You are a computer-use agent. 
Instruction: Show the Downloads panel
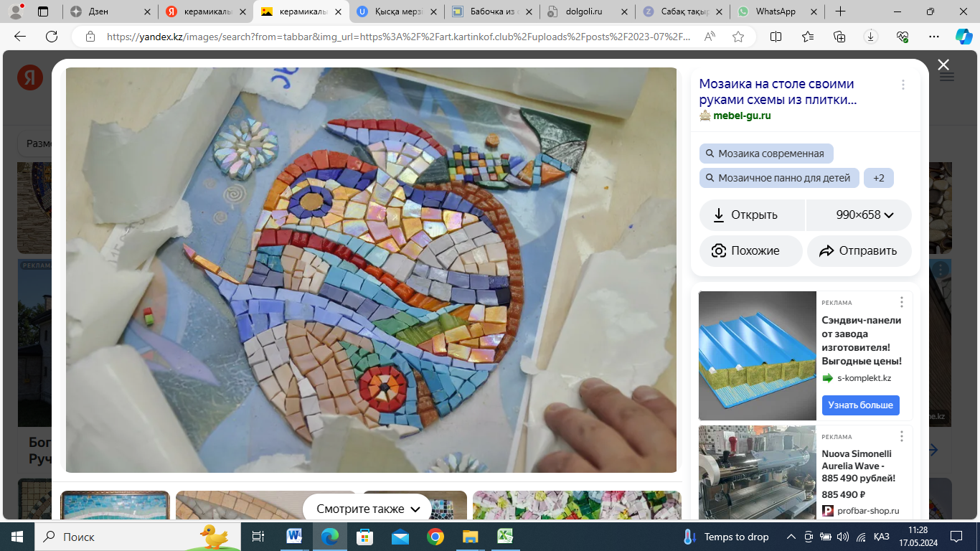point(871,37)
